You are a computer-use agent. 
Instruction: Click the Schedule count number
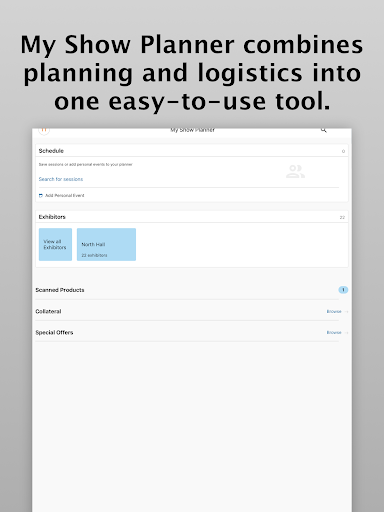click(343, 151)
